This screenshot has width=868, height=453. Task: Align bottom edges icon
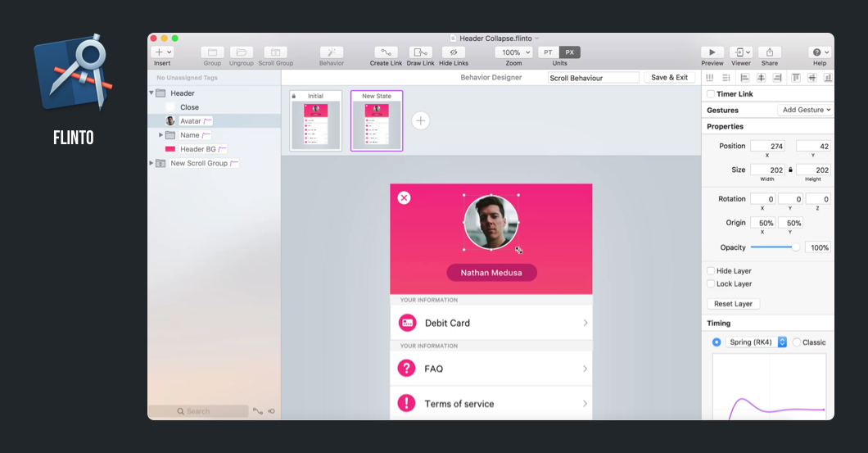pyautogui.click(x=828, y=78)
